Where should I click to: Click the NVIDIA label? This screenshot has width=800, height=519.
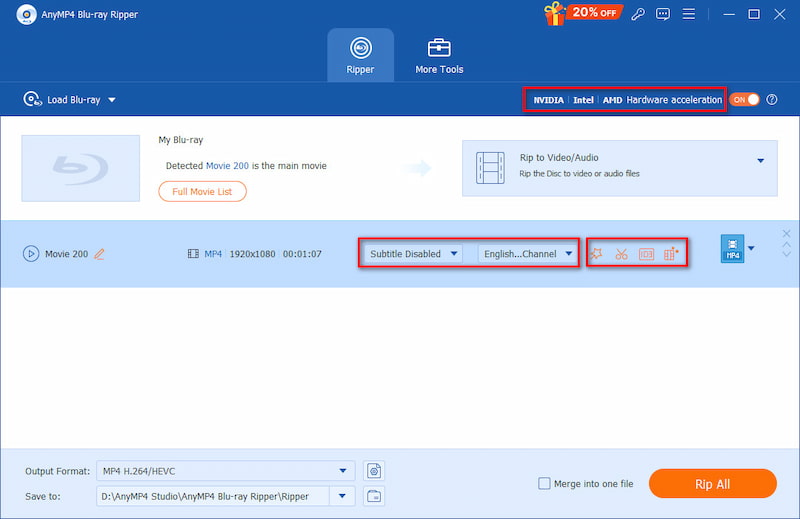(x=548, y=100)
